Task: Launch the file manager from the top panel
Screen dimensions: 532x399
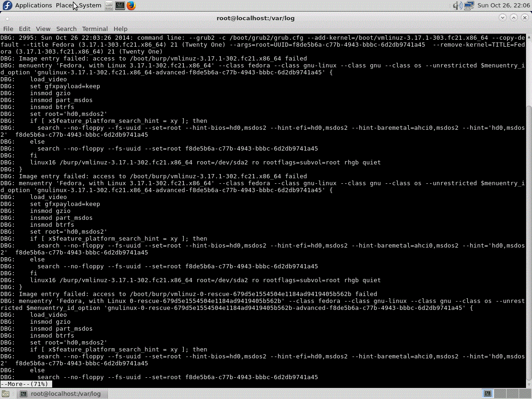Action: (109, 6)
